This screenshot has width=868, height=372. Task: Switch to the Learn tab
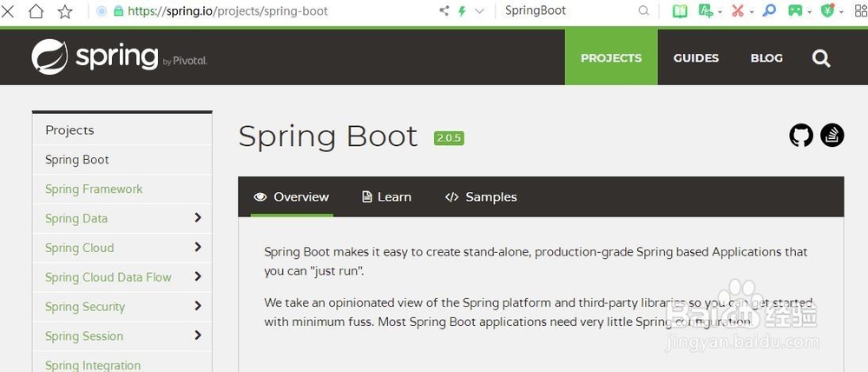tap(386, 196)
